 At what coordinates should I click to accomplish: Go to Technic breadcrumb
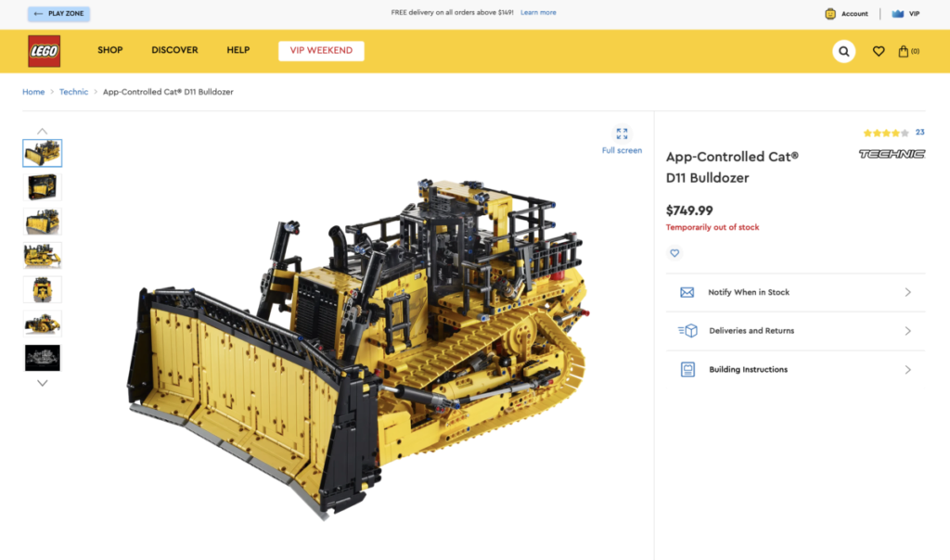73,92
